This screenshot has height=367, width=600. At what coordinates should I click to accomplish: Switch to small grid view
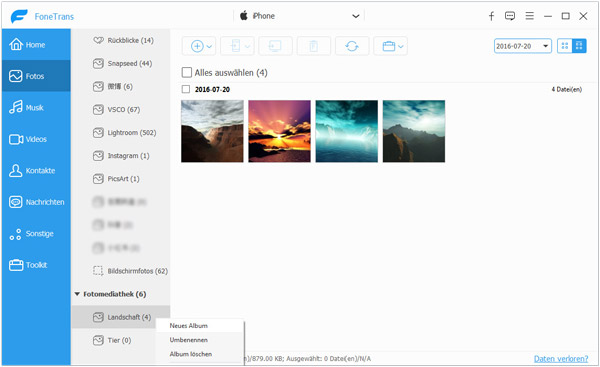564,46
